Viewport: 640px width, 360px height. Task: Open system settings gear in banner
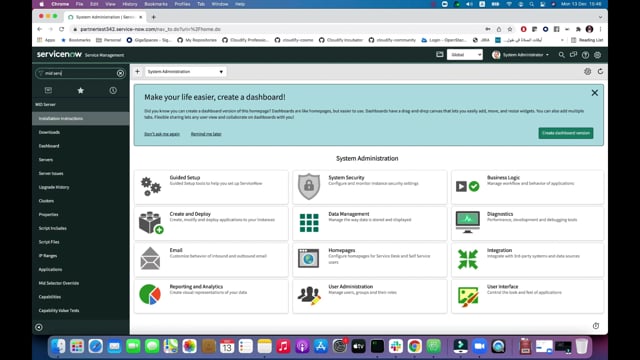tap(598, 55)
